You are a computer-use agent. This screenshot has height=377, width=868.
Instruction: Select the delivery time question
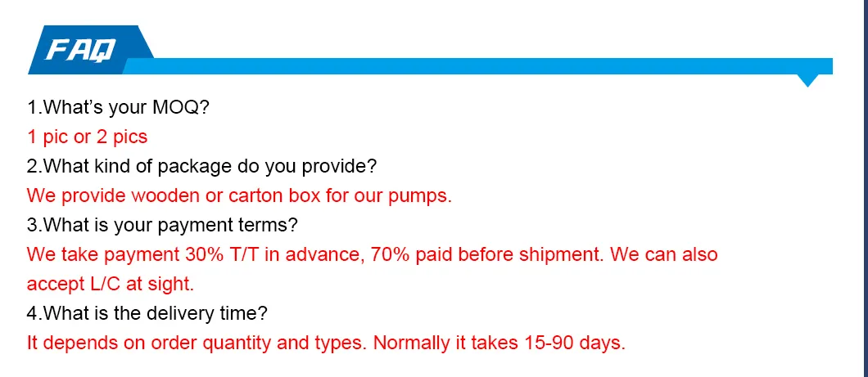pyautogui.click(x=147, y=313)
